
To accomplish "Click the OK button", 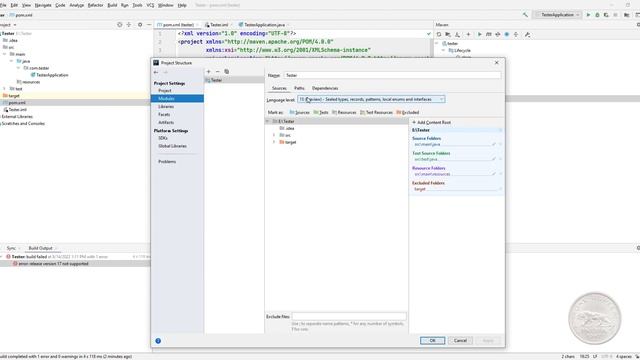I will click(432, 340).
